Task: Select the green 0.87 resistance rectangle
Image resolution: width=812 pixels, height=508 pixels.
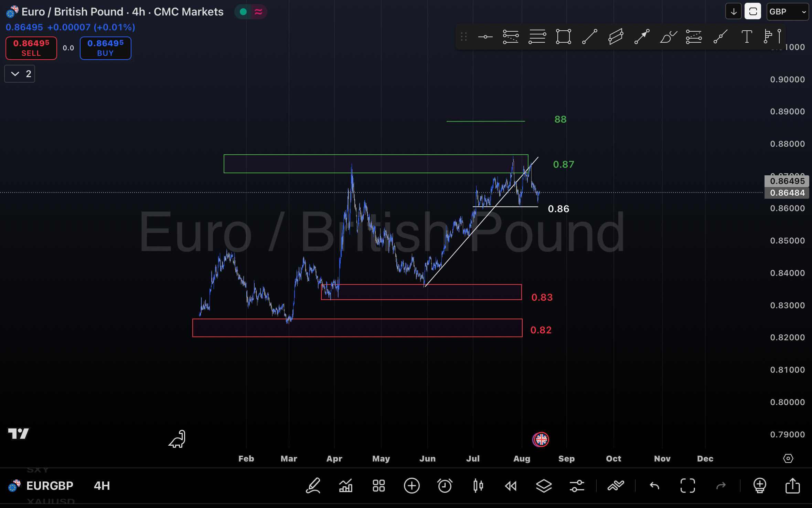Action: click(376, 164)
